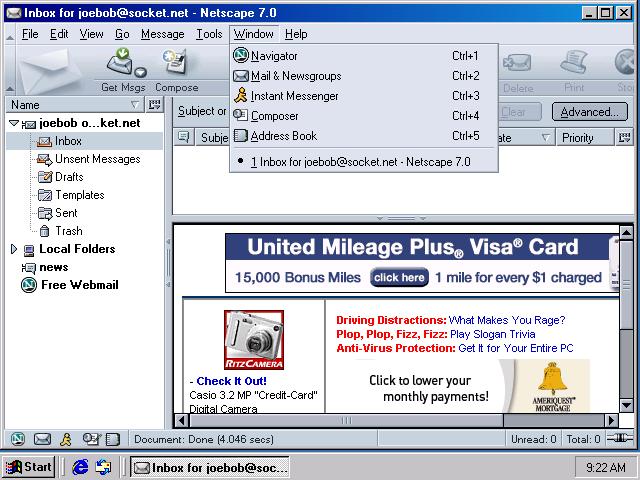640x480 pixels.
Task: Click Instant Messenger icon in status bar
Action: [65, 439]
